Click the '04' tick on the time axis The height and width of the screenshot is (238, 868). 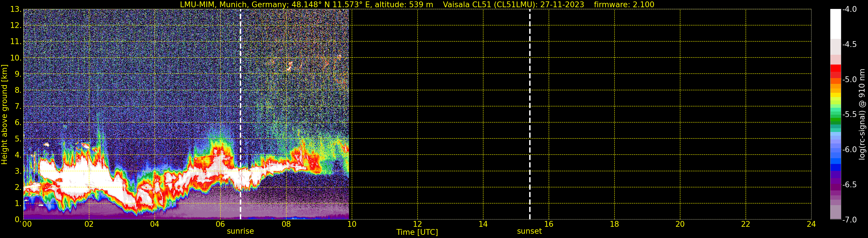[155, 224]
